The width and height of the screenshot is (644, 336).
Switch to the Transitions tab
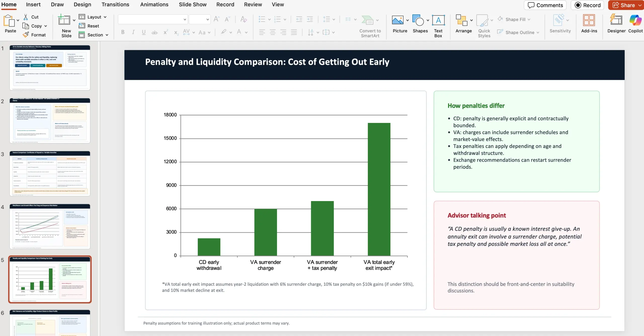click(x=115, y=5)
